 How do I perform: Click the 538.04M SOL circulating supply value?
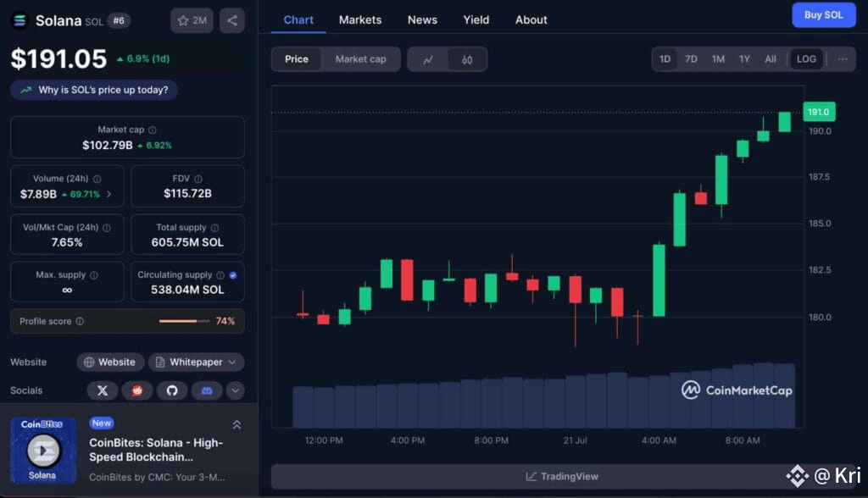point(187,290)
